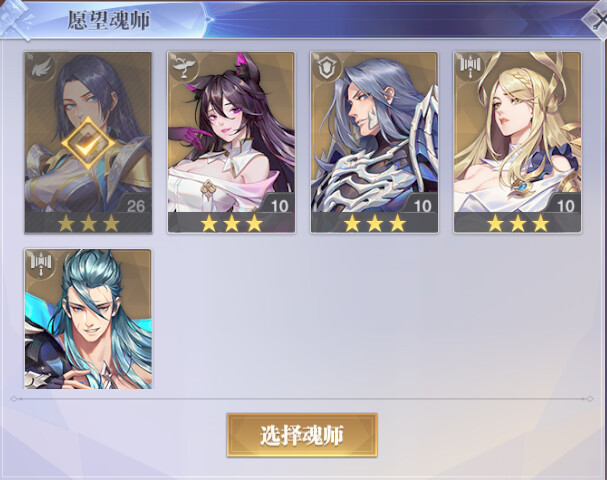
Task: Click the 愿望魂师 title text
Action: [x=109, y=20]
